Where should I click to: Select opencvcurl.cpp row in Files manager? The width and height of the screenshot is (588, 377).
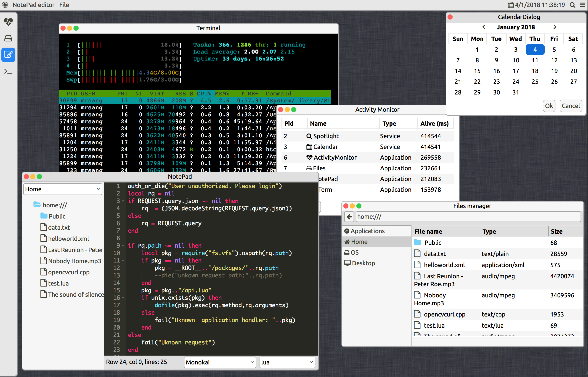tap(498, 314)
